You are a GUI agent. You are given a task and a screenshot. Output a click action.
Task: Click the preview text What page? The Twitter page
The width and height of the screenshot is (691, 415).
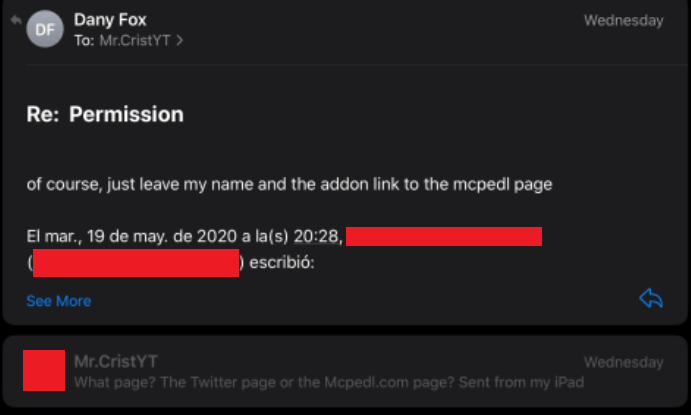tap(329, 382)
